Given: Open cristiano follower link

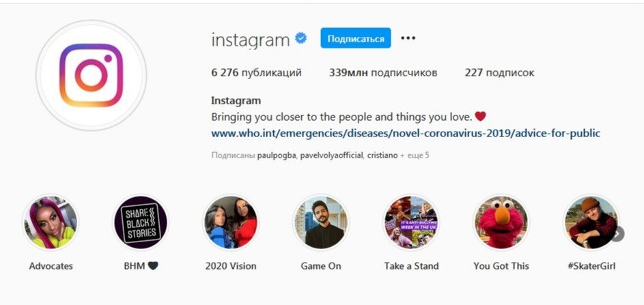Looking at the screenshot, I should pyautogui.click(x=382, y=156).
